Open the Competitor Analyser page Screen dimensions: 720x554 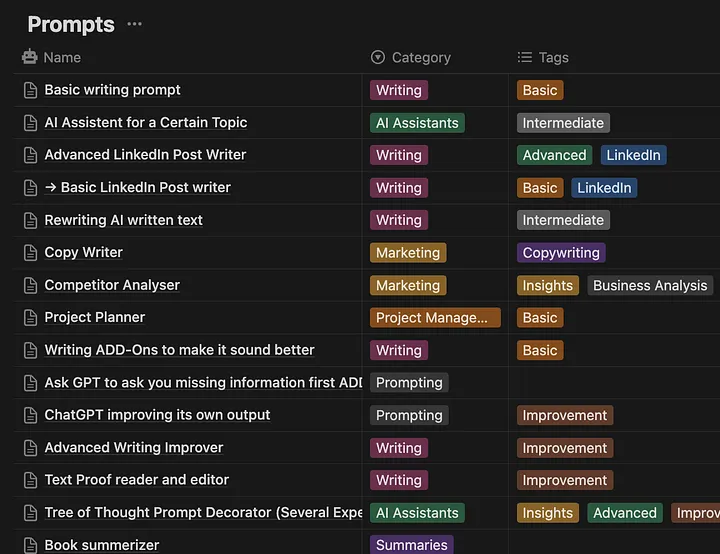click(x=112, y=285)
